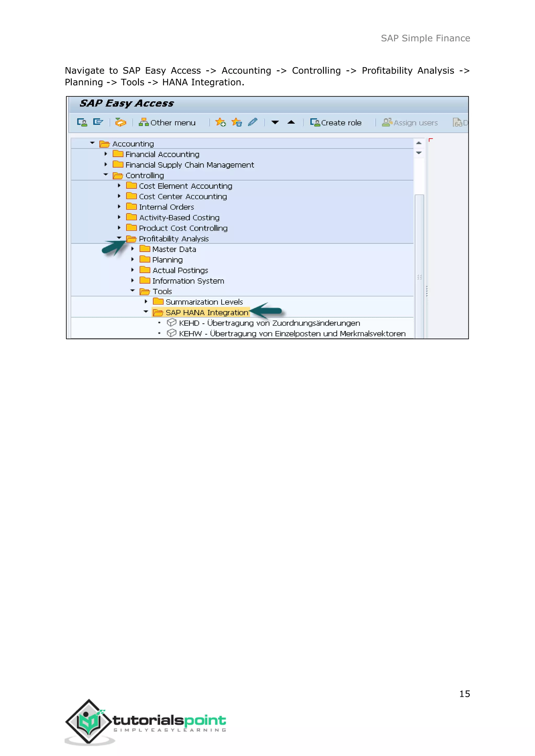Collapse the Accounting tree node
The width and height of the screenshot is (535, 756).
[92, 143]
